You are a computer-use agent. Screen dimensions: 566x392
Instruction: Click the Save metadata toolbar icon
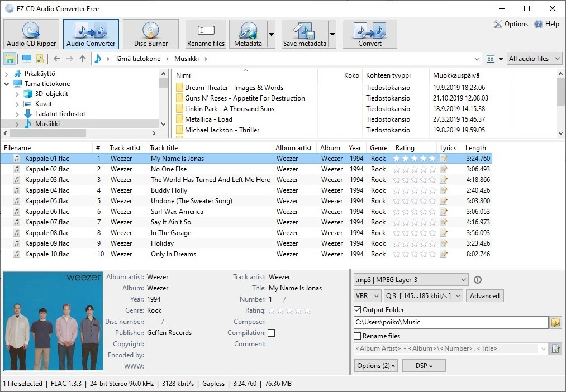(305, 34)
